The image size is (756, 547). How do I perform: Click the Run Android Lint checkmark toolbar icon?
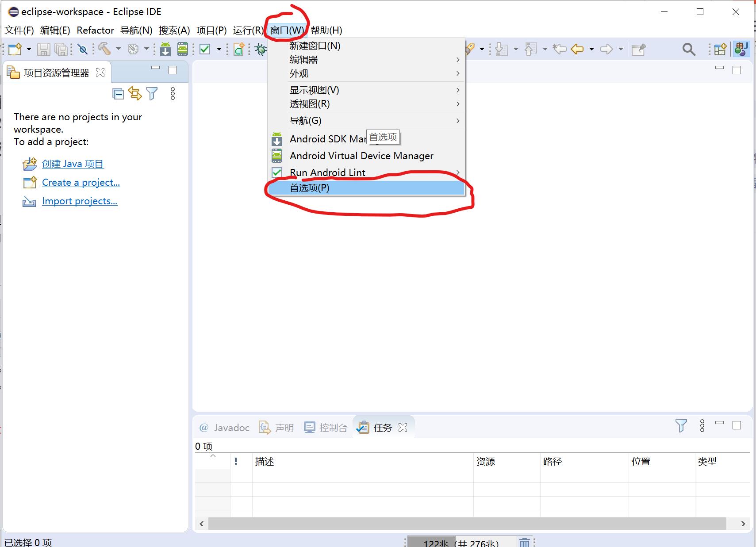[205, 49]
